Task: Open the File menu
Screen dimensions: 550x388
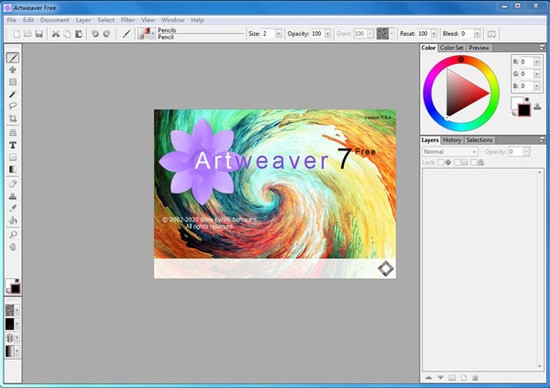Action: coord(12,20)
